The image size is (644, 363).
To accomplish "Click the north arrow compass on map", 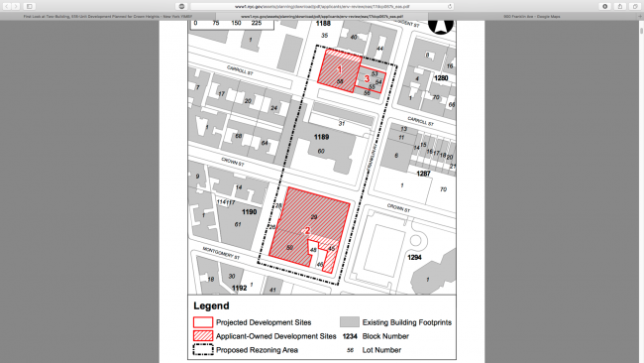I will point(440,26).
